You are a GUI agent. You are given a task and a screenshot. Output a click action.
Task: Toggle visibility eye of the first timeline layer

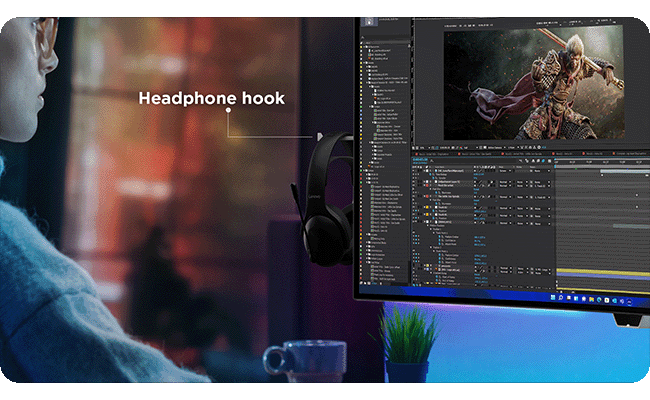tap(414, 171)
